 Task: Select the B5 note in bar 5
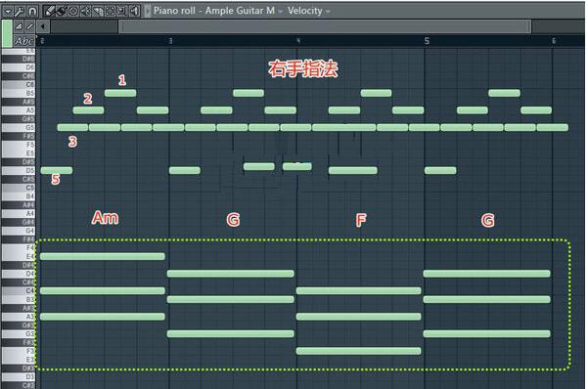504,93
